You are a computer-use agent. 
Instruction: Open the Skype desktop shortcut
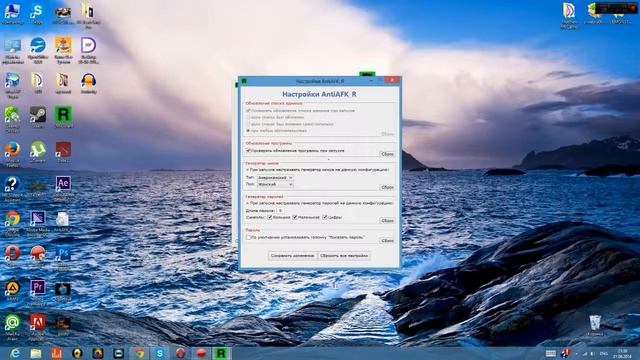[37, 14]
